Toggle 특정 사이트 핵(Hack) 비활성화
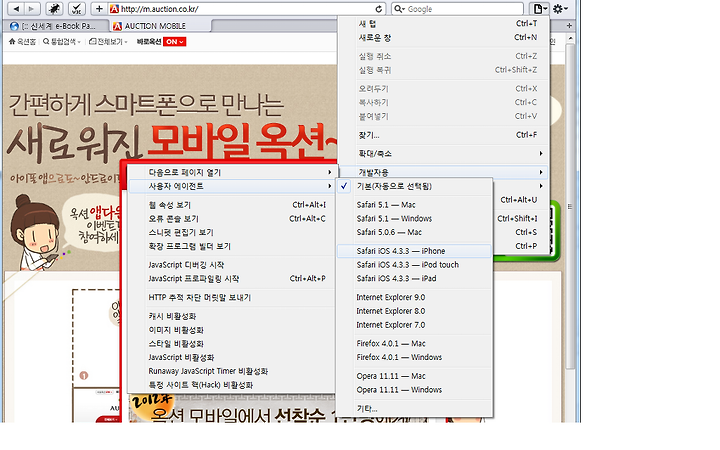 tap(232, 385)
